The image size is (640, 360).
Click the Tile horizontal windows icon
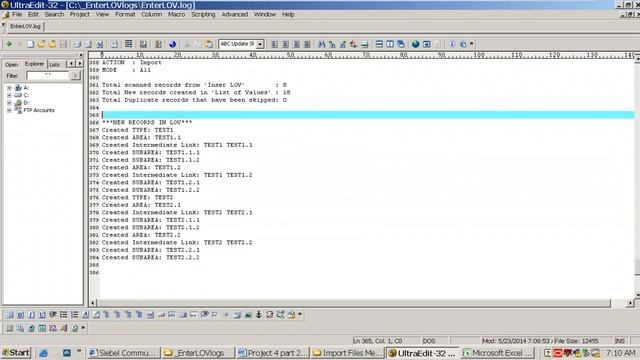point(379,44)
